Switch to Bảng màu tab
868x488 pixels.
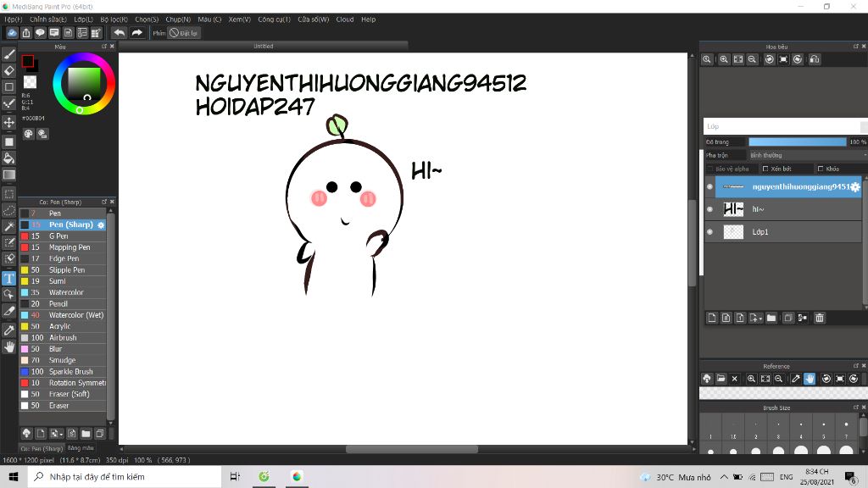[81, 448]
